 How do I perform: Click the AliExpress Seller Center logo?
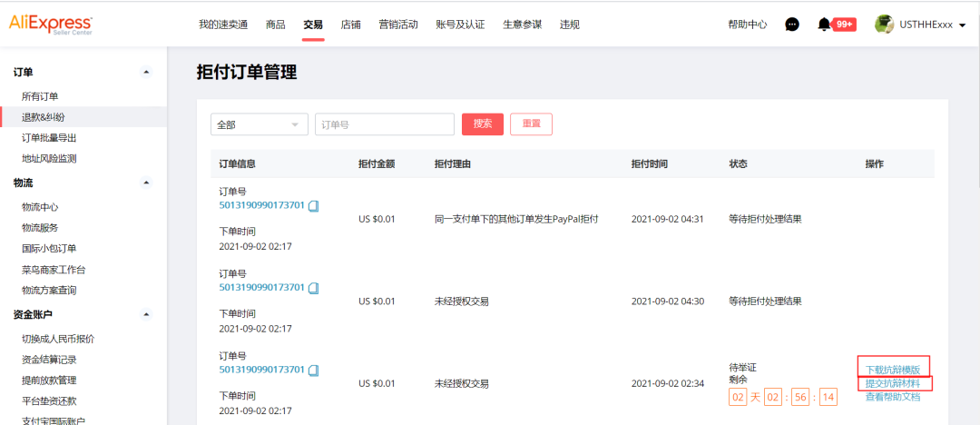click(51, 25)
